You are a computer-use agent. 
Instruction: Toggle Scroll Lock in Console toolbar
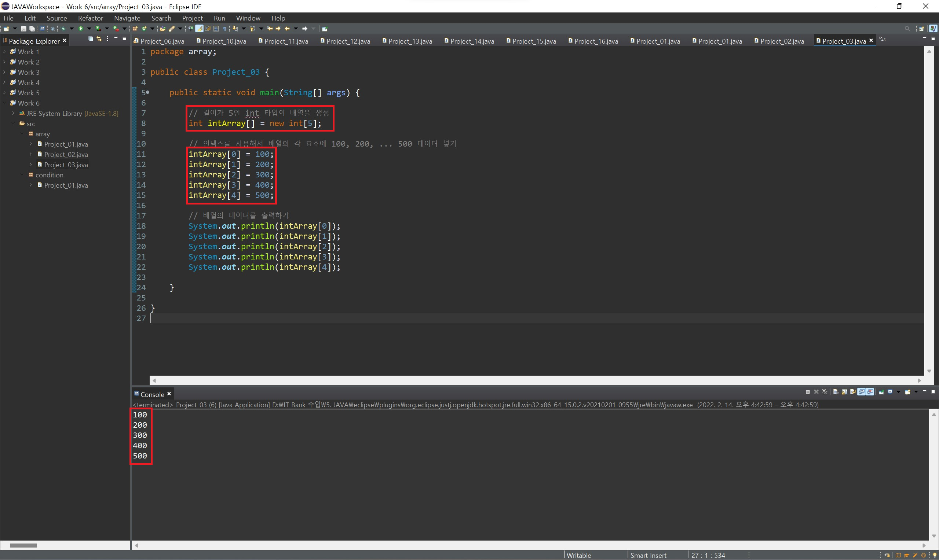pyautogui.click(x=844, y=392)
